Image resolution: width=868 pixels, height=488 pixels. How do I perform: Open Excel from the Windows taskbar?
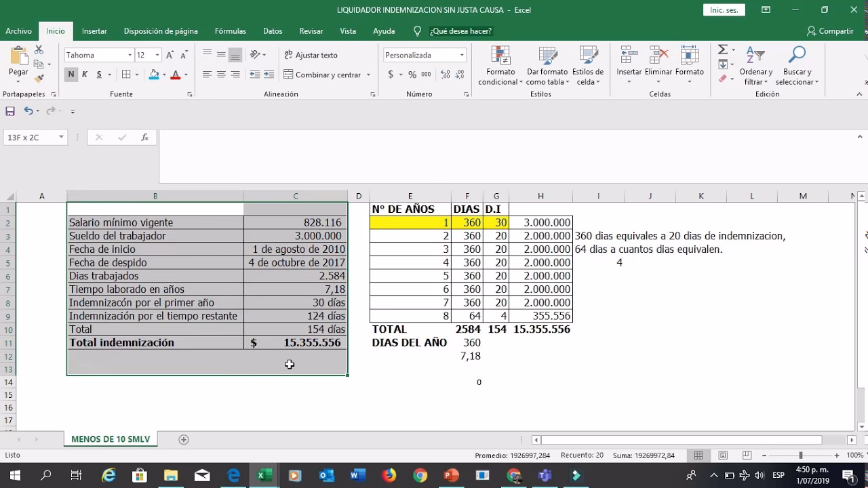click(264, 475)
